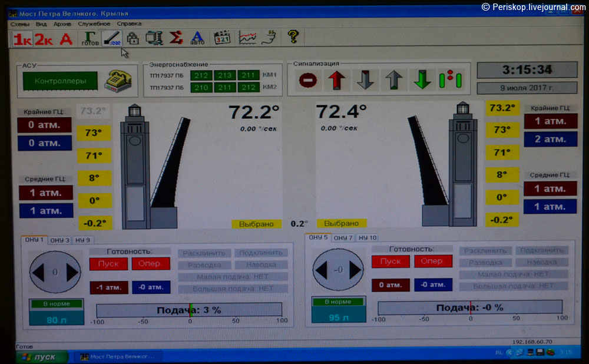Open the Архив menu
This screenshot has width=589, height=364.
click(62, 24)
